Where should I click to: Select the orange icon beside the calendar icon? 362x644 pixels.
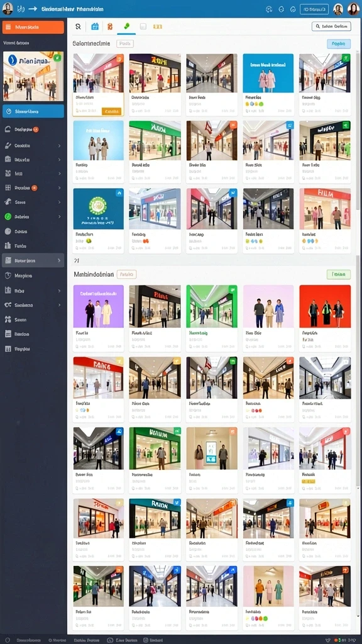pos(109,26)
